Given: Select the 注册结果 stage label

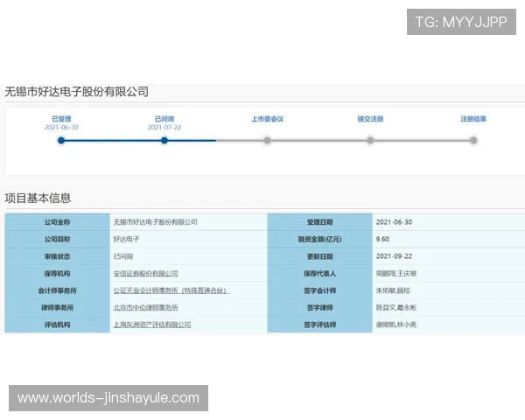Looking at the screenshot, I should coord(473,119).
